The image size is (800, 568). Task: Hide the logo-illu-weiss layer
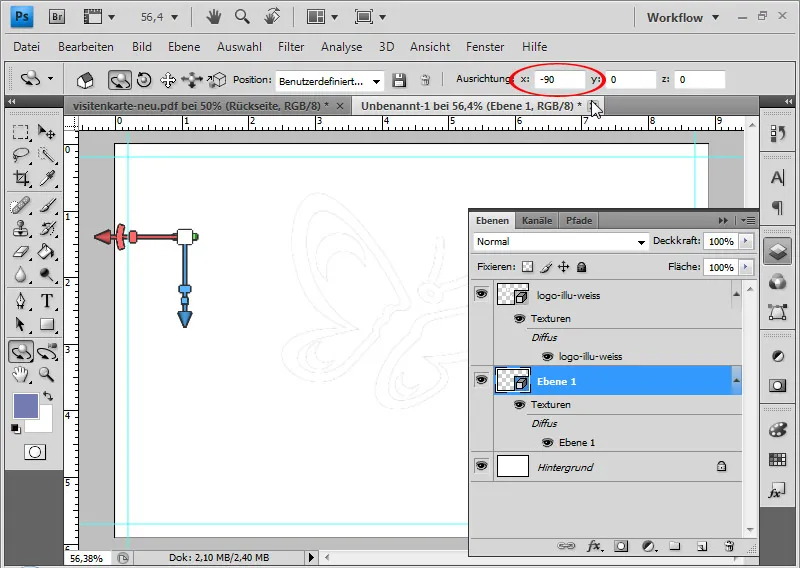pyautogui.click(x=481, y=293)
